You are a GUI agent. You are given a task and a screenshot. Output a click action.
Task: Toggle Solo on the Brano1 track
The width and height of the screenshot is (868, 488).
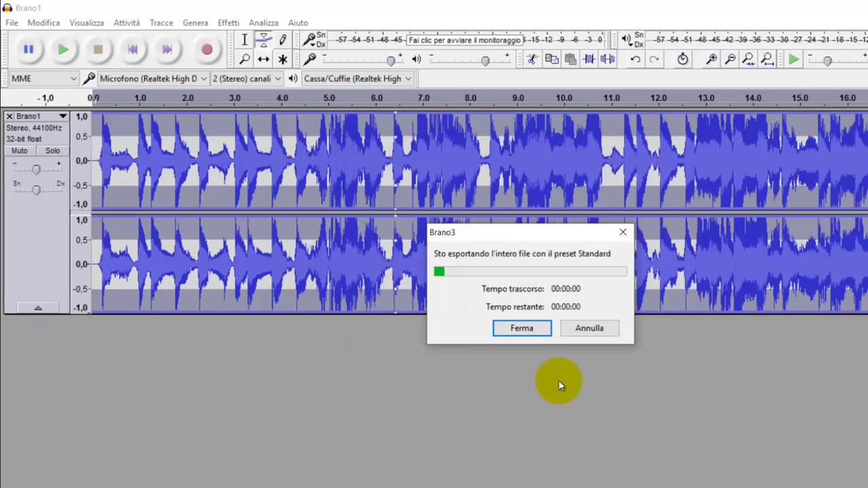tap(52, 150)
